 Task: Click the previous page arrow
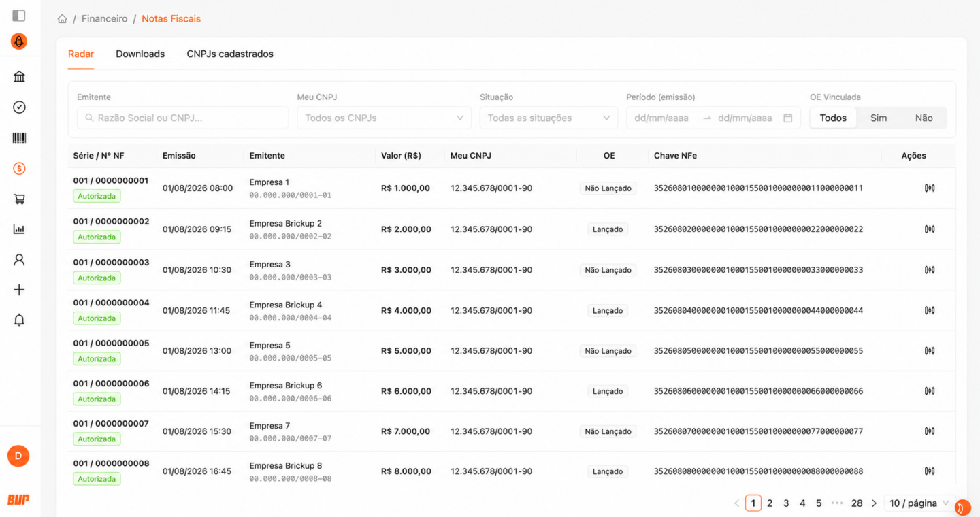(736, 503)
